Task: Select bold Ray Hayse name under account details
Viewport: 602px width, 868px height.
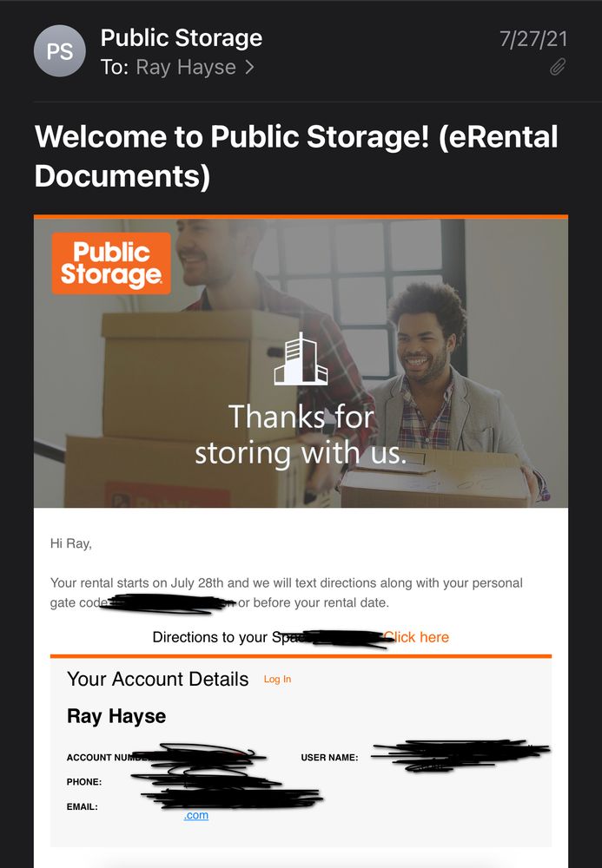Action: click(x=116, y=716)
